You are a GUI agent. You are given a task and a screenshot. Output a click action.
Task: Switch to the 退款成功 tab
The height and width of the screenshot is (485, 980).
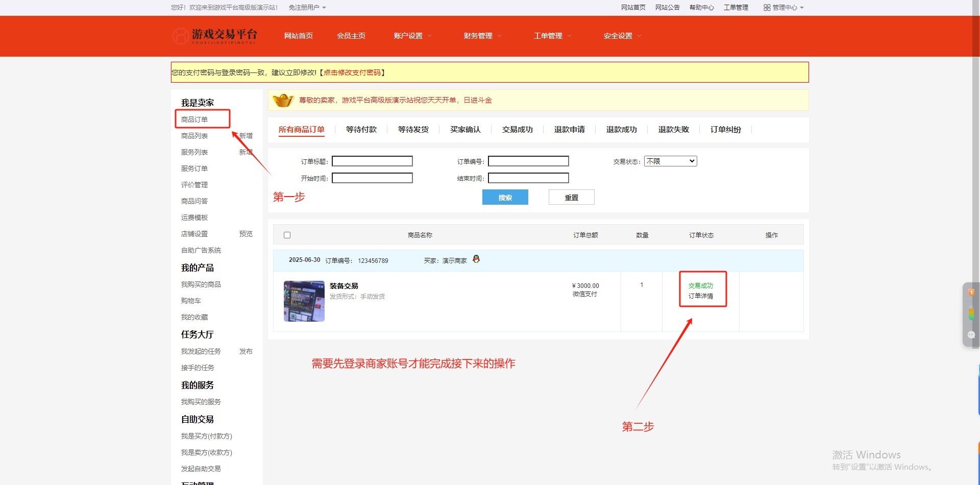click(622, 130)
